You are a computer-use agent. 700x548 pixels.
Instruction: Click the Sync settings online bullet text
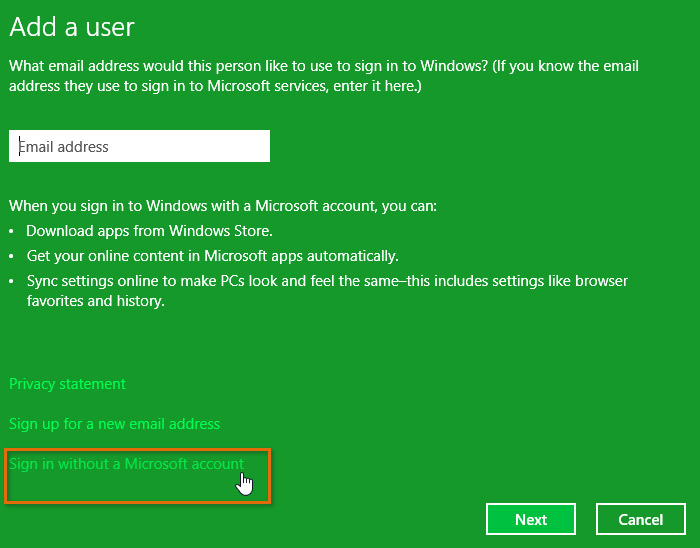[x=327, y=281]
